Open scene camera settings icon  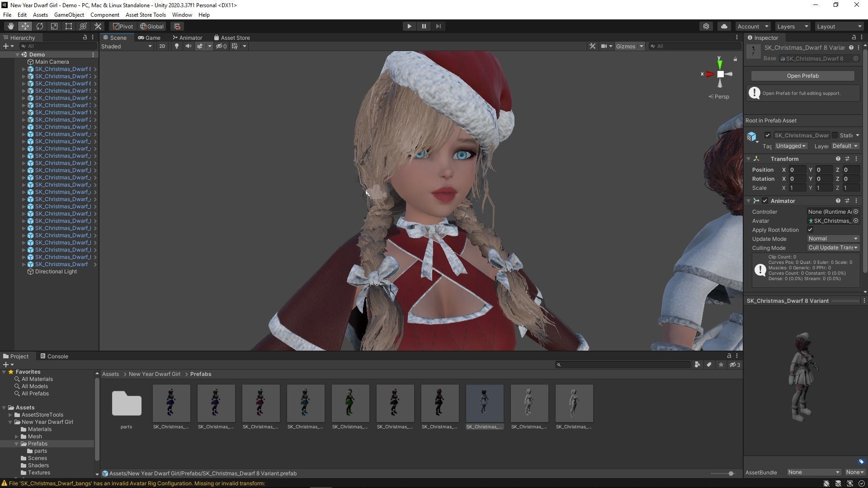(604, 46)
